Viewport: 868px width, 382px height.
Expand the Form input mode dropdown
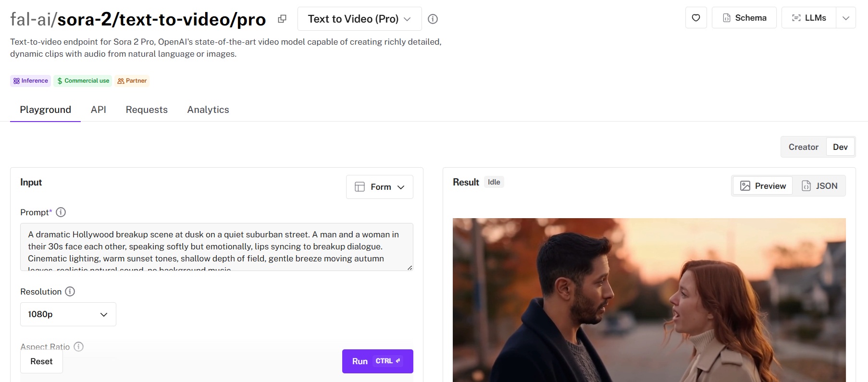point(379,187)
